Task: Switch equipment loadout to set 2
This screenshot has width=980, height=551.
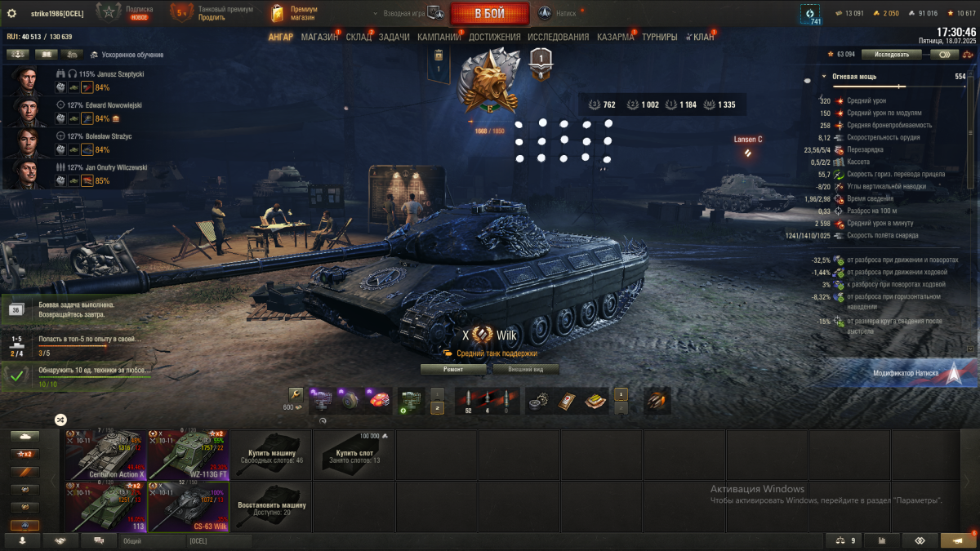Action: 438,408
